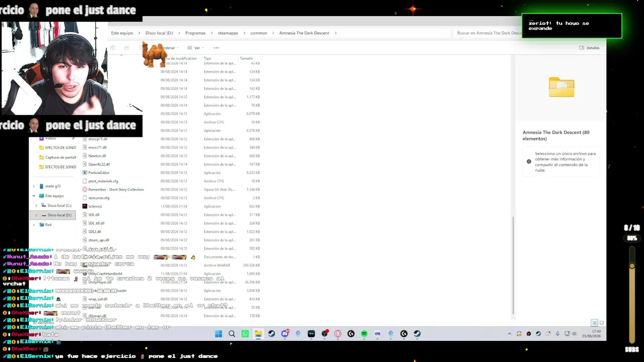Open Discord from the taskbar
This screenshot has width=644, height=362.
(x=285, y=334)
